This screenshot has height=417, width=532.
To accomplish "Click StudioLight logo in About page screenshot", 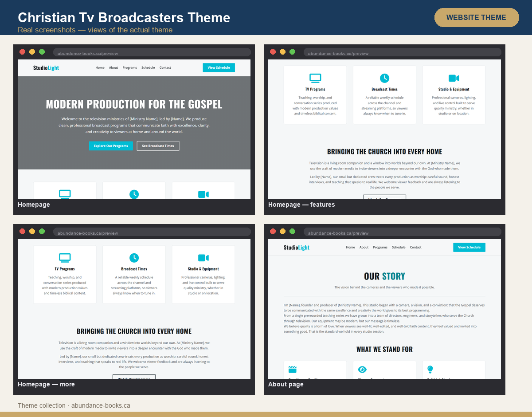I will point(297,248).
